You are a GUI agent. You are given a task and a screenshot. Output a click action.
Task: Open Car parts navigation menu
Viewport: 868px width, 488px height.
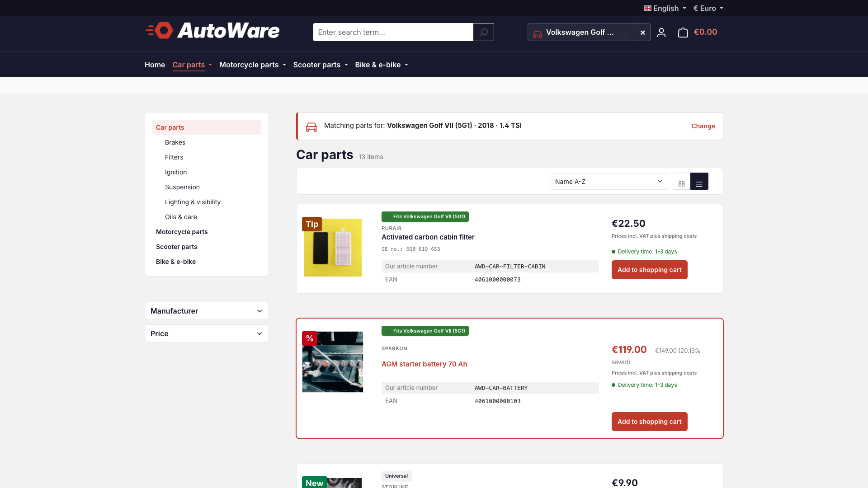(192, 65)
